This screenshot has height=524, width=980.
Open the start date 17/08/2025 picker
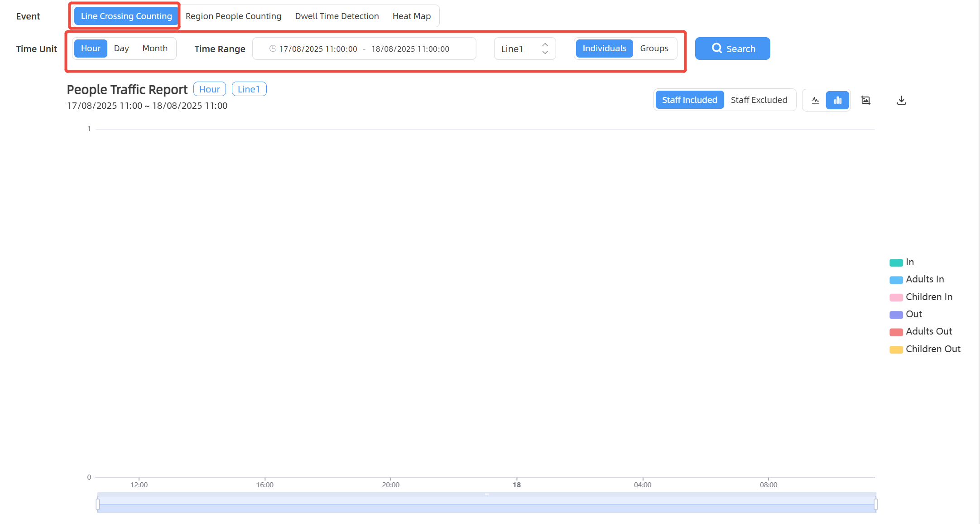click(x=318, y=49)
